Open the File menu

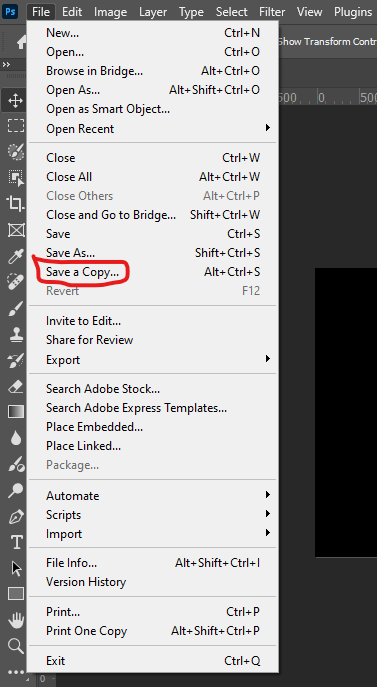click(41, 12)
